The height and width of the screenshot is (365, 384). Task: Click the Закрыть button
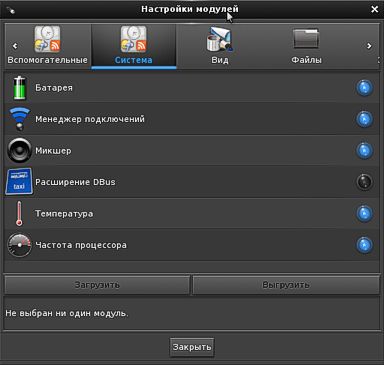tap(192, 347)
